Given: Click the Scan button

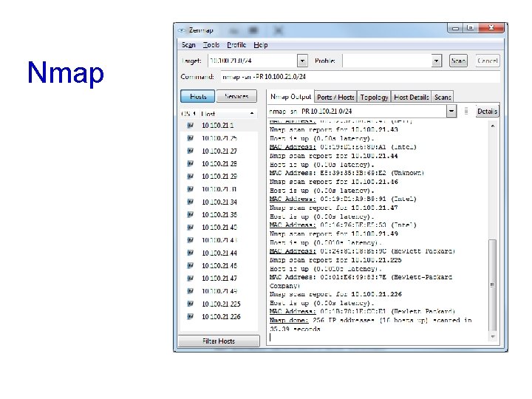Looking at the screenshot, I should [x=458, y=61].
